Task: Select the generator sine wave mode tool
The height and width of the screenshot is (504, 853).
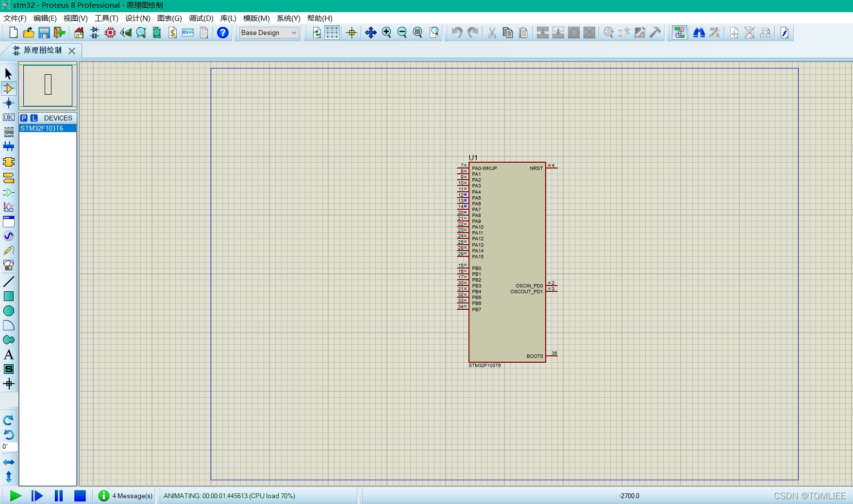Action: point(9,236)
